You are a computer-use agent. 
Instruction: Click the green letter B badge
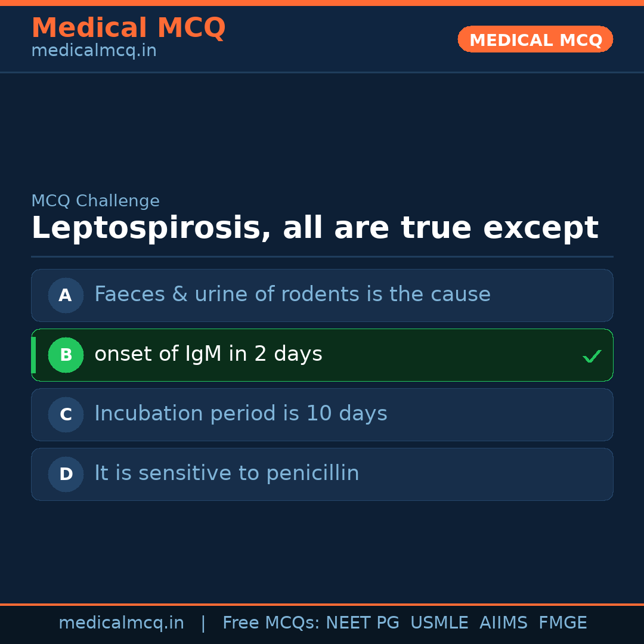coord(66,355)
